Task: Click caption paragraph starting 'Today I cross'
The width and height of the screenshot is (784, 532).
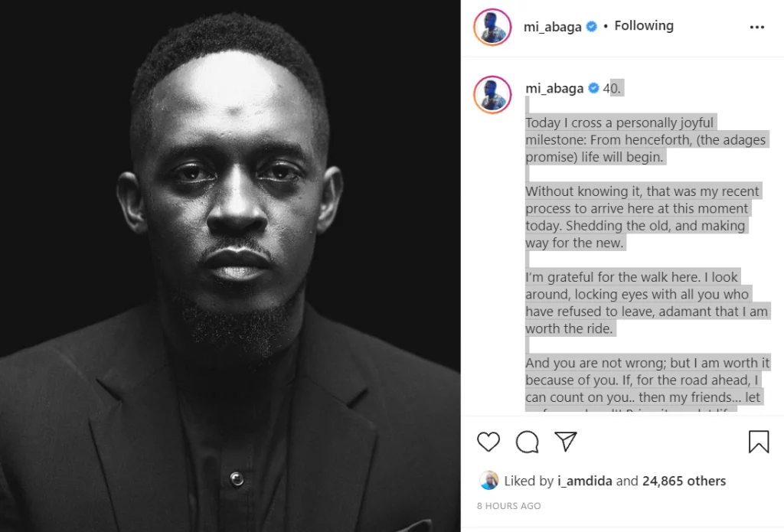Action: pyautogui.click(x=645, y=139)
